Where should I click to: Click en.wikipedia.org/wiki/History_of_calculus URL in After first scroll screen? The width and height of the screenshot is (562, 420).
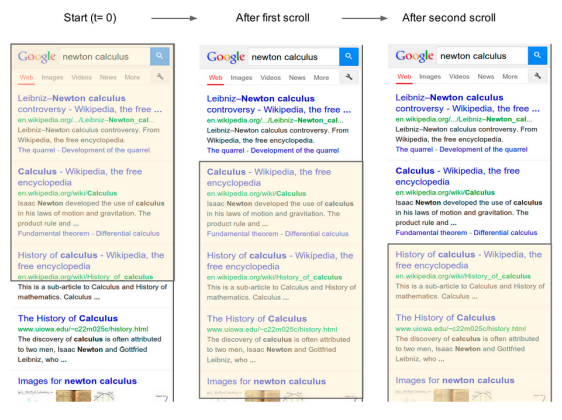click(x=274, y=277)
